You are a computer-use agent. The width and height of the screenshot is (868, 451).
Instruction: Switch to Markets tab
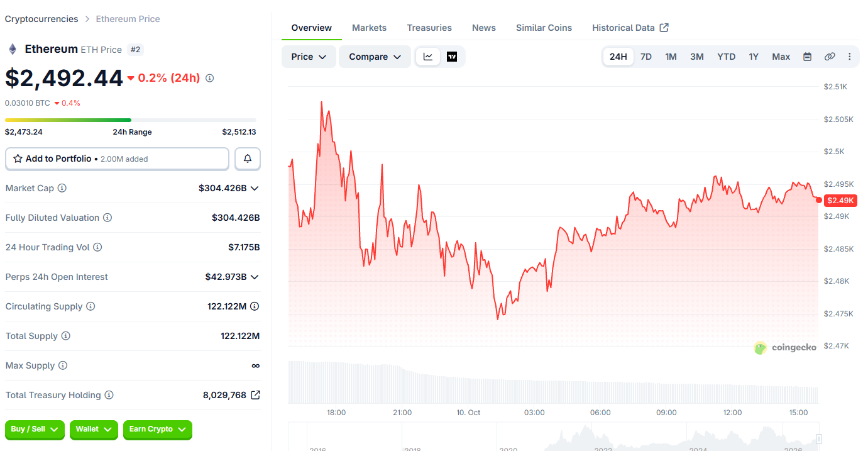(369, 28)
